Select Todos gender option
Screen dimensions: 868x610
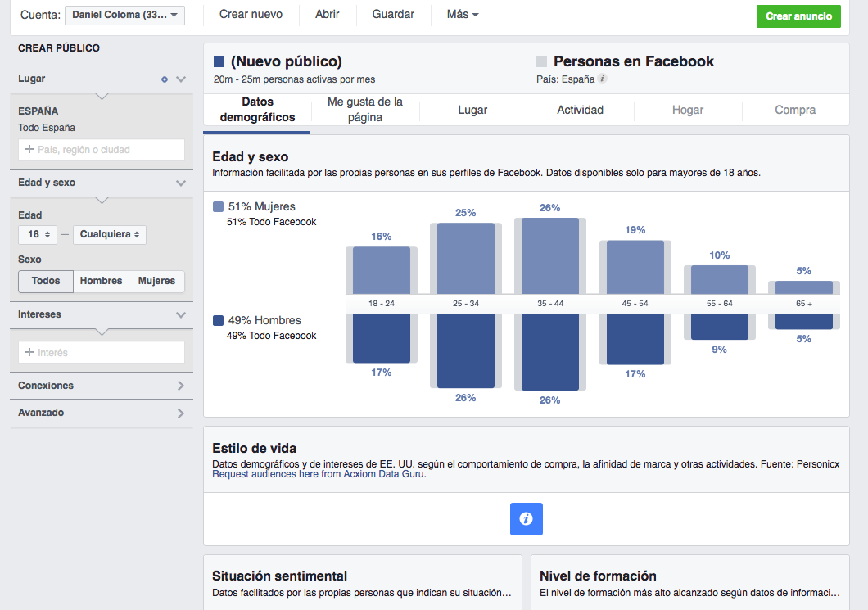pos(46,281)
